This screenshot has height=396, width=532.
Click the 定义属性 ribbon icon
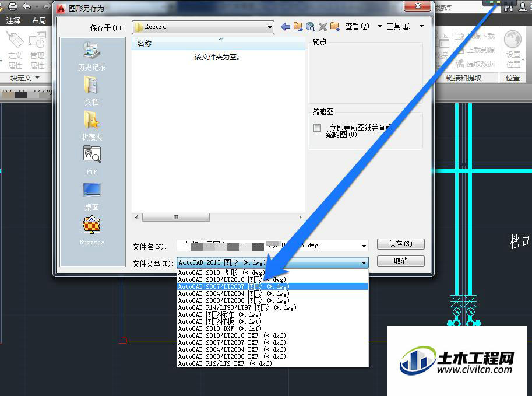(15, 50)
